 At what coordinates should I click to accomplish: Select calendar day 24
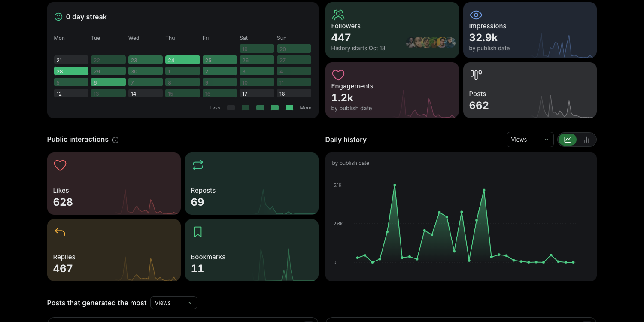(x=182, y=60)
